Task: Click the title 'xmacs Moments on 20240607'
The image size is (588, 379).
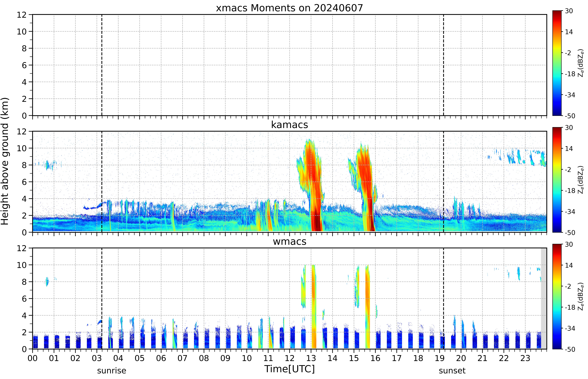Action: pyautogui.click(x=289, y=8)
